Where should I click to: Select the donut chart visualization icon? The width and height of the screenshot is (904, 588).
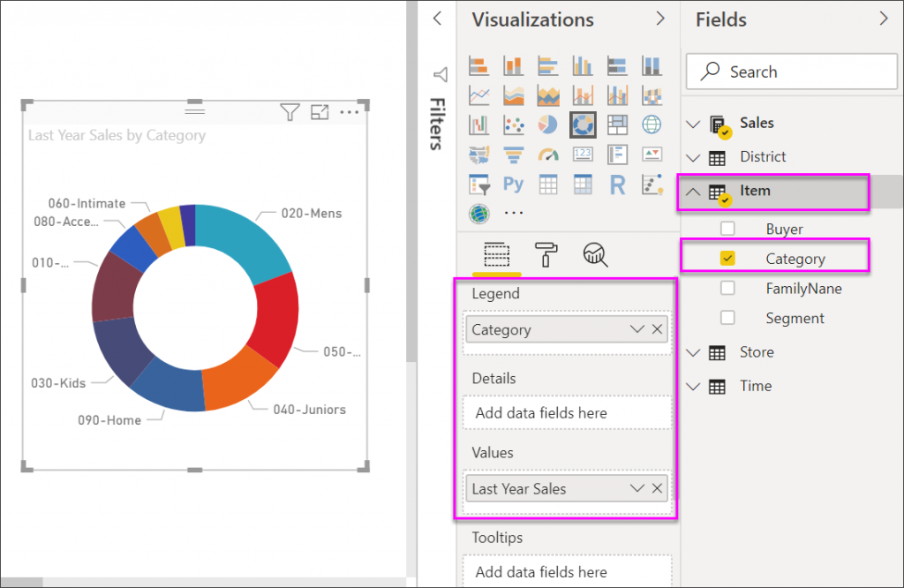583,124
